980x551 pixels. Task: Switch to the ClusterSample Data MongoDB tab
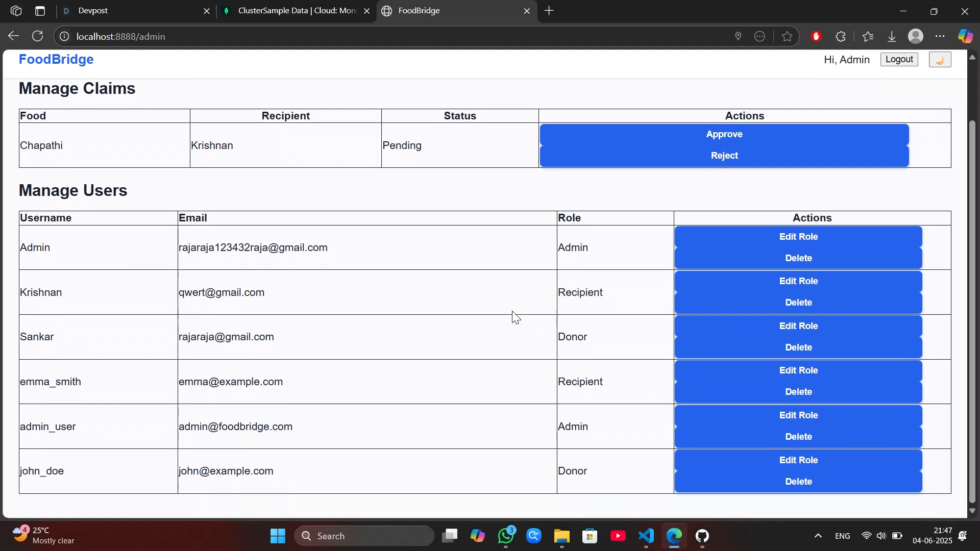[x=296, y=11]
